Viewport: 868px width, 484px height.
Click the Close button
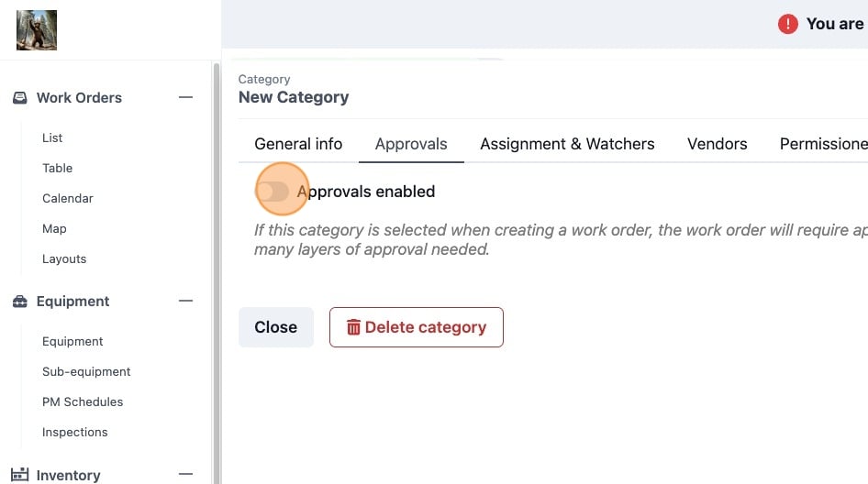click(x=275, y=327)
